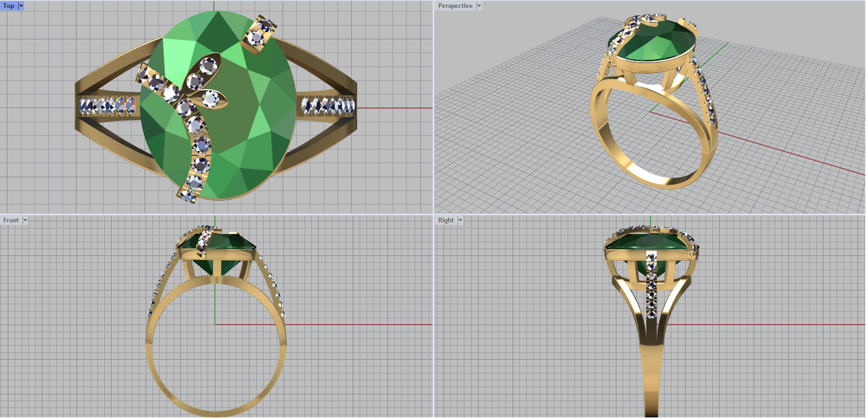Open the Top viewport dropdown arrow
Image resolution: width=868 pixels, height=419 pixels.
(x=21, y=6)
